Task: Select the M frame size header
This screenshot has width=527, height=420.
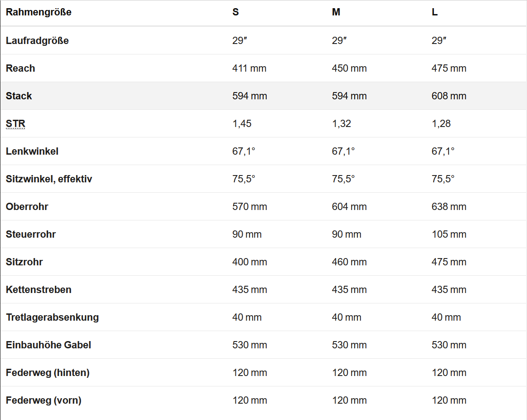Action: (336, 13)
